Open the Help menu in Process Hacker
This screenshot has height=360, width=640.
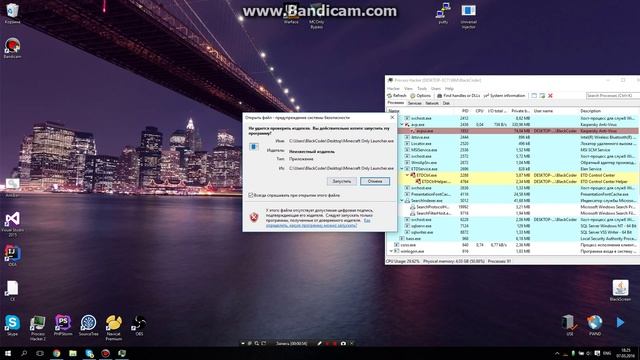(x=449, y=89)
